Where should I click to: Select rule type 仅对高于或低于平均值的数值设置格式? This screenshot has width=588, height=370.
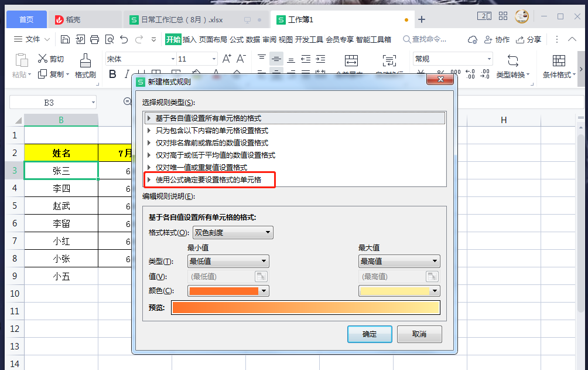tap(295, 155)
